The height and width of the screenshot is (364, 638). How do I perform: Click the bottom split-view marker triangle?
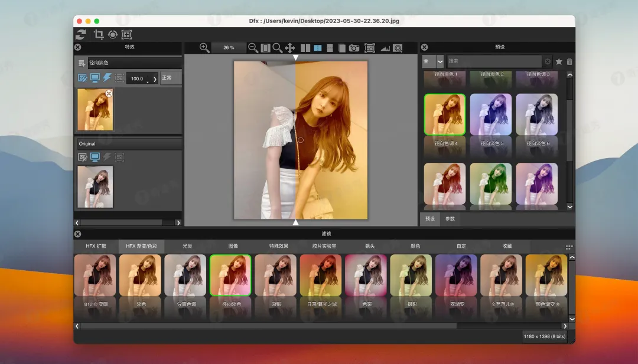coord(296,222)
